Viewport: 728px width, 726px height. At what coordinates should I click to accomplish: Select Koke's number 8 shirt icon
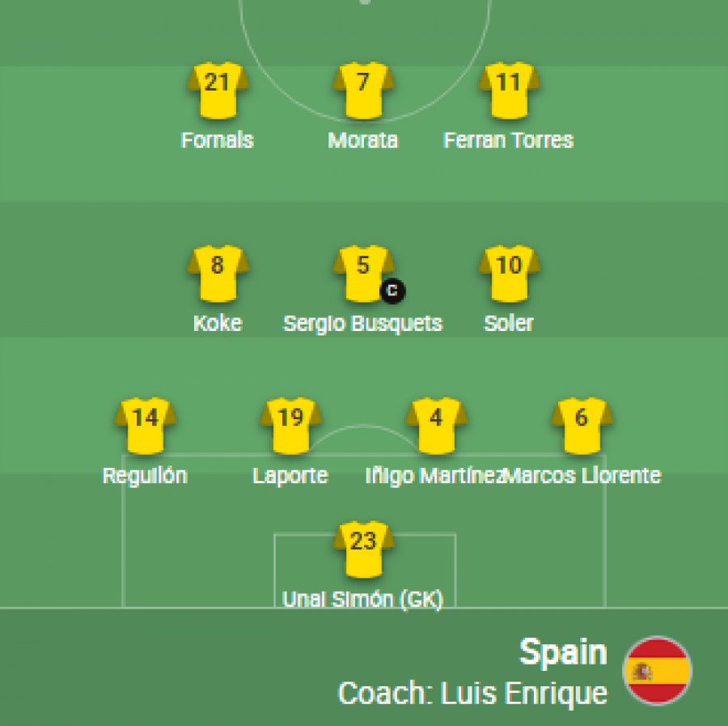(x=218, y=274)
